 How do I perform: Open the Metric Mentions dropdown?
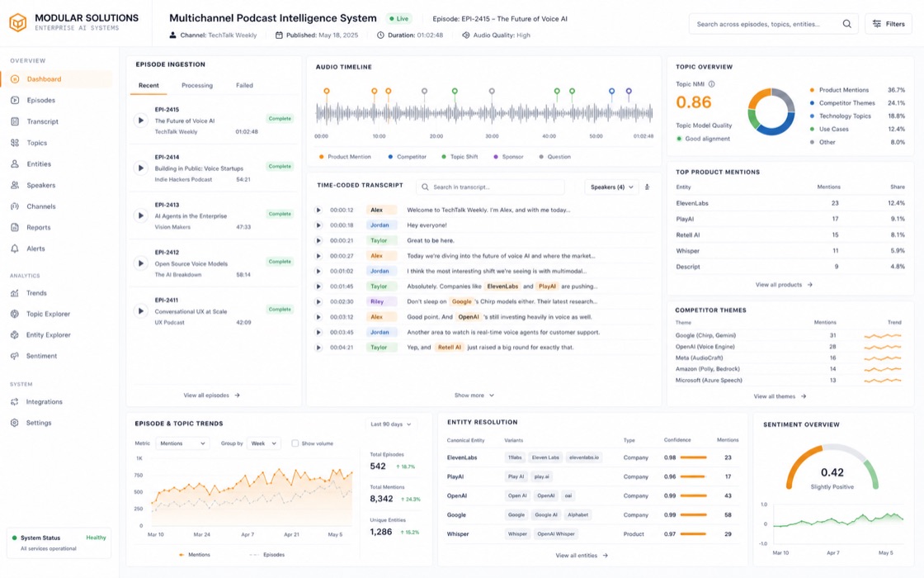pyautogui.click(x=182, y=443)
